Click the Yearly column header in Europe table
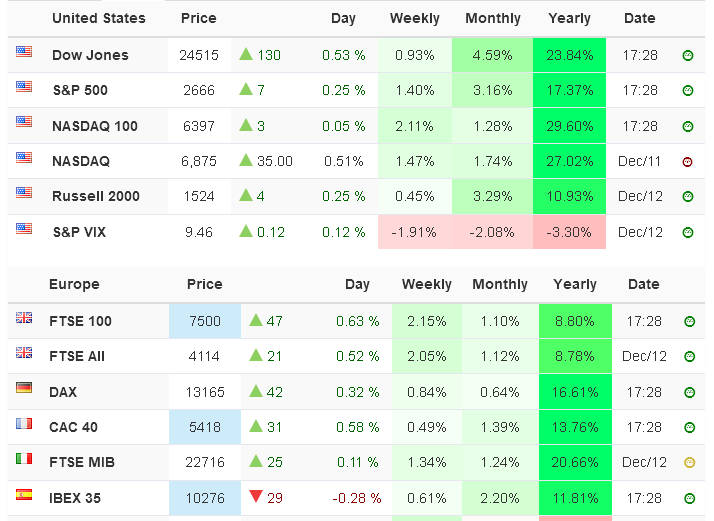 point(575,284)
